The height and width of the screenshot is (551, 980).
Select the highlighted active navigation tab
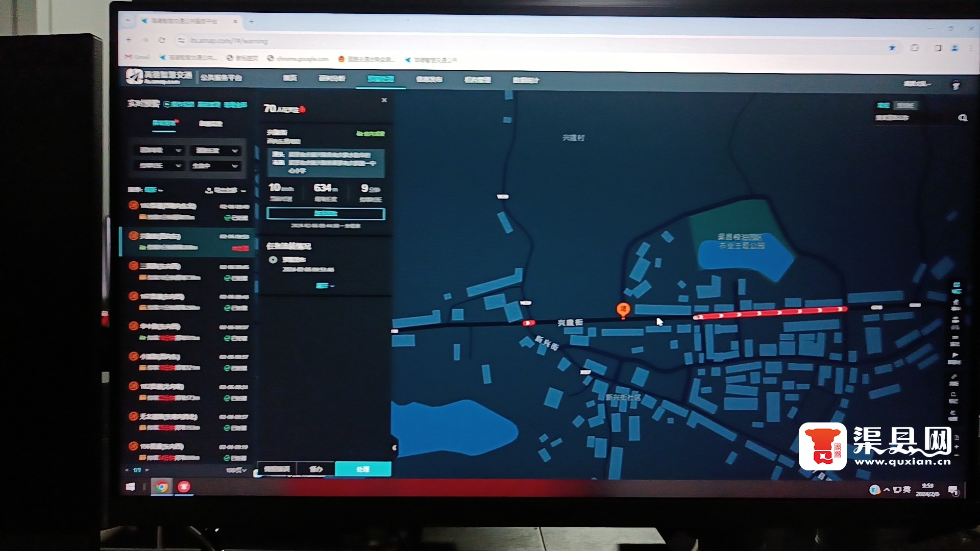pos(381,79)
